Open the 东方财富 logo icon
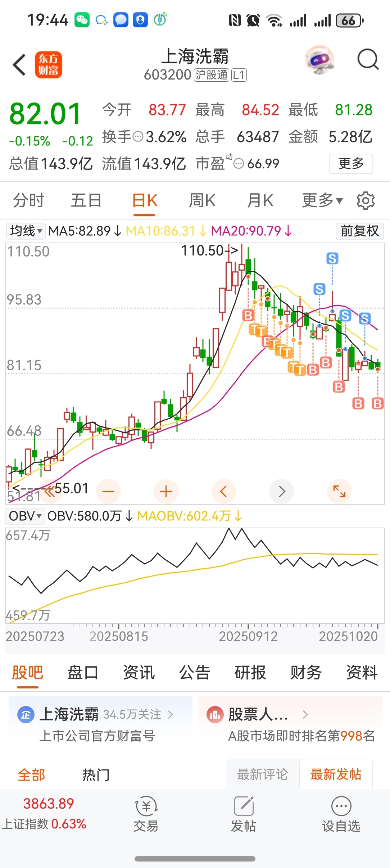 [x=49, y=65]
